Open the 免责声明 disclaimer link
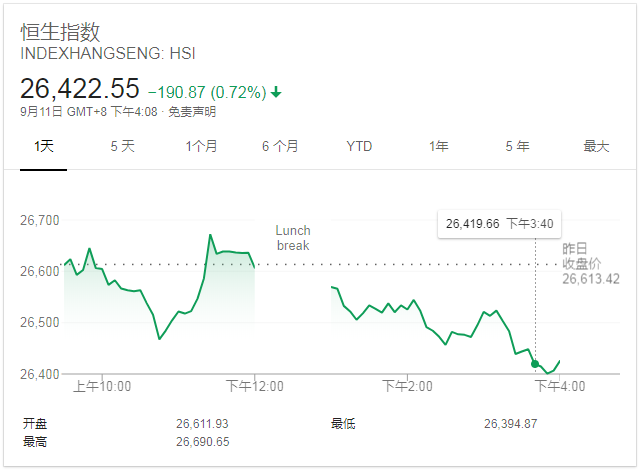This screenshot has height=470, width=640. (192, 112)
